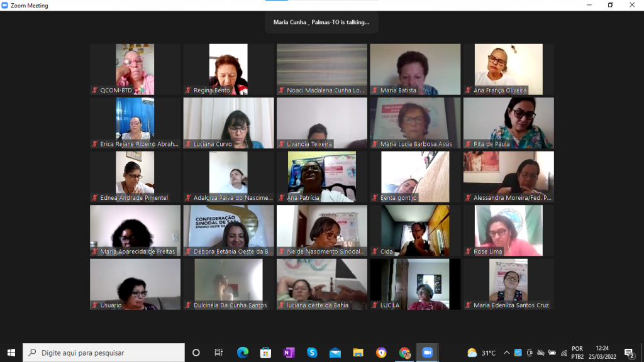Click the Cortana circle icon
644x362 pixels.
(196, 353)
